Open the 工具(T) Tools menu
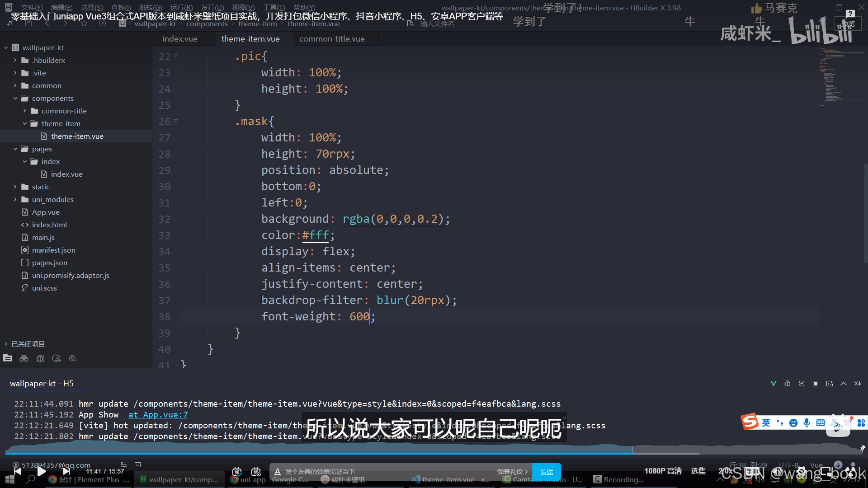Image resolution: width=868 pixels, height=488 pixels. coord(274,8)
